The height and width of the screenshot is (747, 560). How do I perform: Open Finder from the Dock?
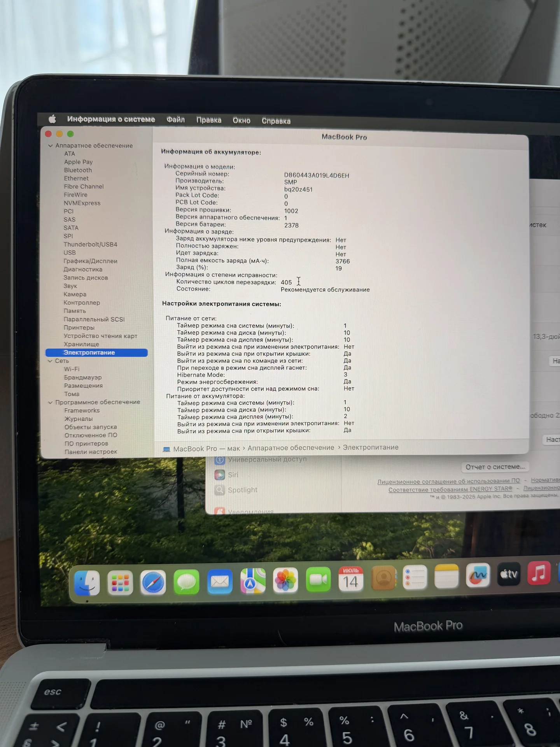(87, 582)
